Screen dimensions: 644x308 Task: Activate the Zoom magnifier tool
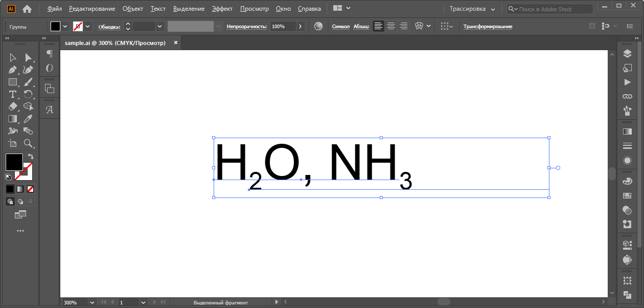29,143
